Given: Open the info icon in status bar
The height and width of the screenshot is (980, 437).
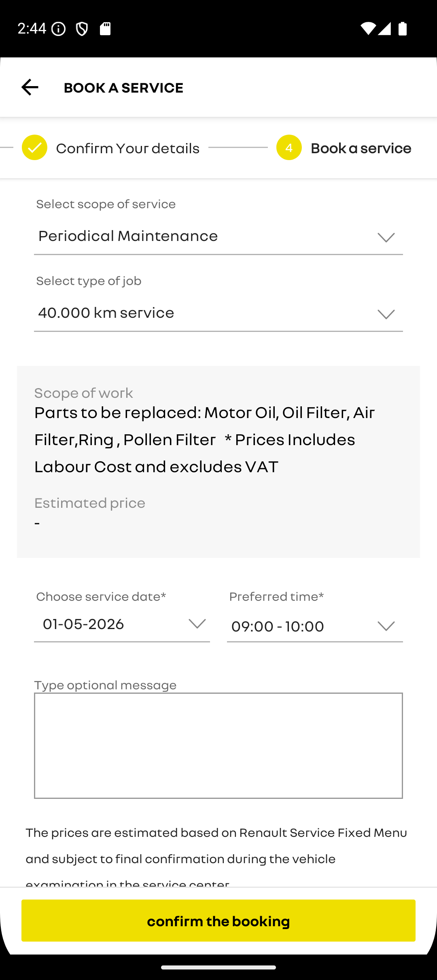Looking at the screenshot, I should point(59,29).
